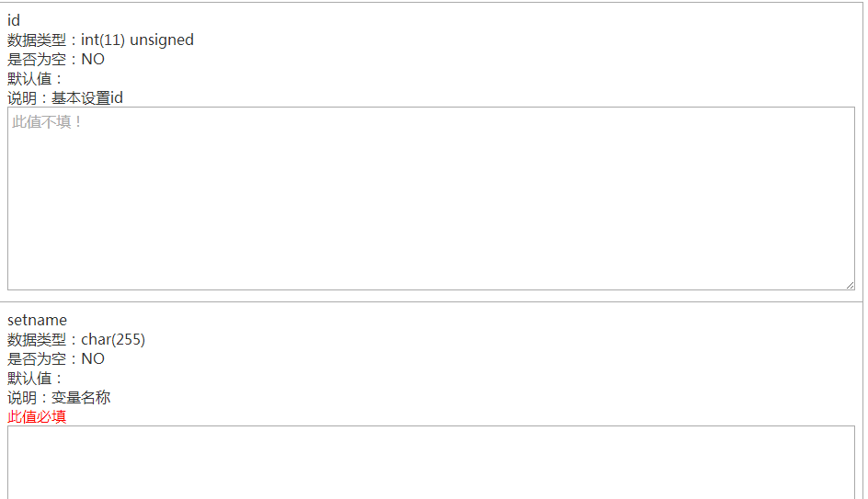Screen dimensions: 868x499
Task: Focus the id textarea with placeholder 此值不填！
Action: click(x=431, y=198)
